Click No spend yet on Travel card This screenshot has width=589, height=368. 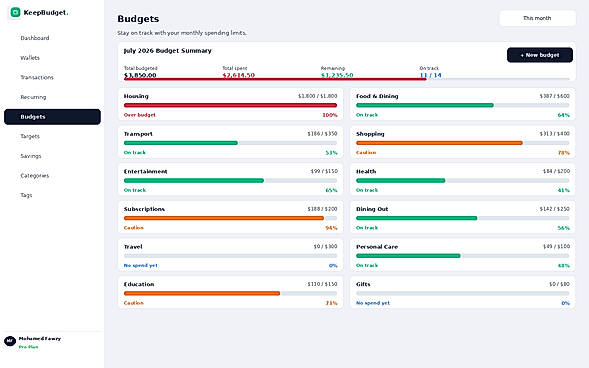(x=140, y=265)
